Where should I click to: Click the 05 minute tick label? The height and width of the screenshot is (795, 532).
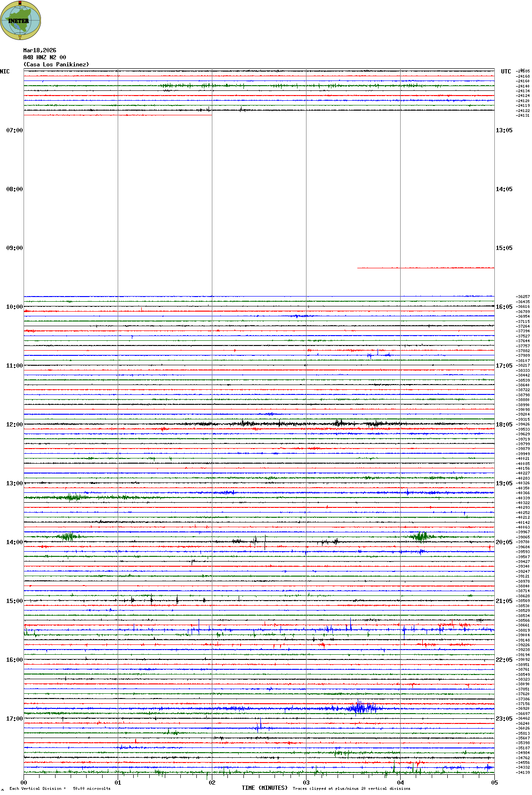click(x=494, y=783)
